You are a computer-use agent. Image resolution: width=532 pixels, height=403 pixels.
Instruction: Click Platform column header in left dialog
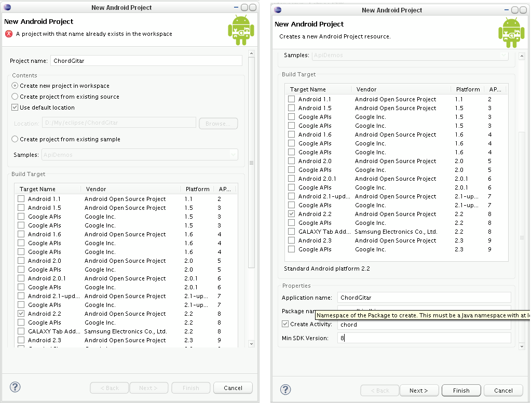coord(197,189)
